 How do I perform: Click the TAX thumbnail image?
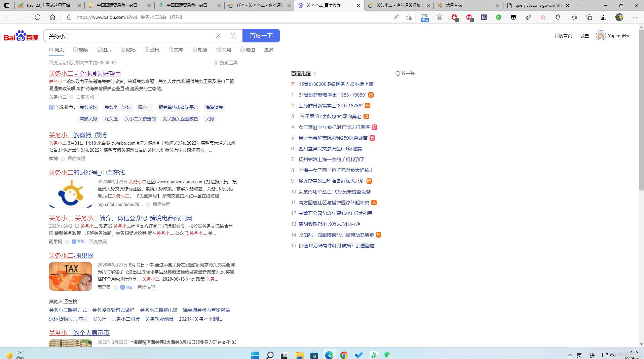click(x=71, y=277)
